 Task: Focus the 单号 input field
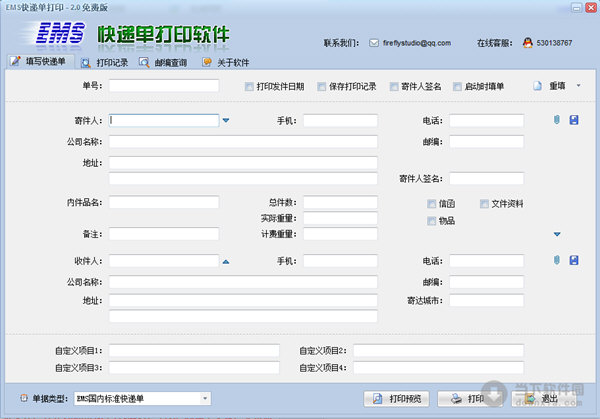(164, 86)
